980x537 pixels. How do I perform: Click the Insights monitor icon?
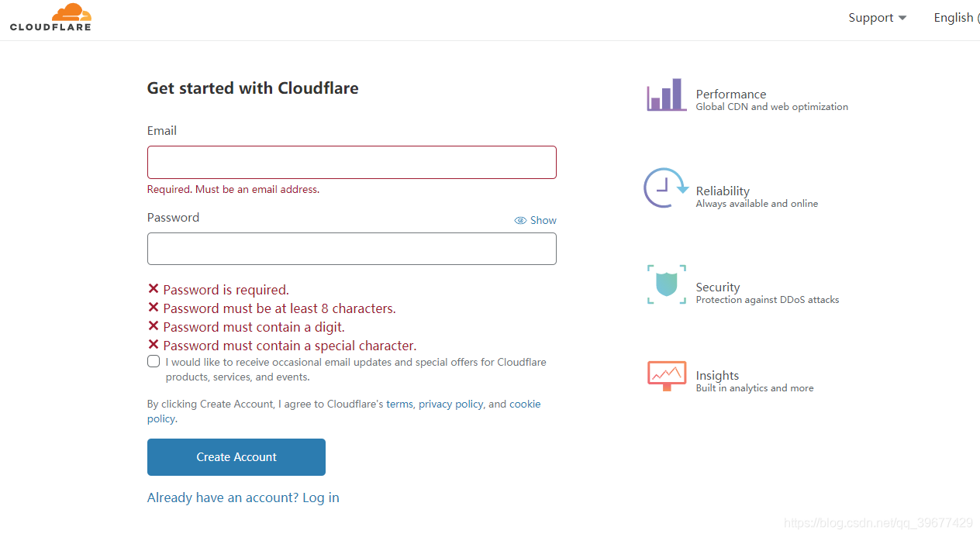point(667,376)
